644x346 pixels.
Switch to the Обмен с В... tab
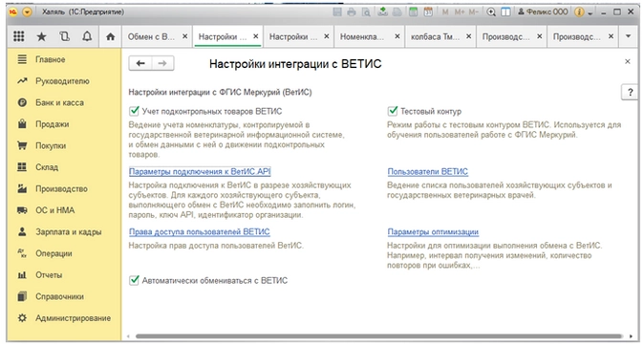[x=152, y=36]
